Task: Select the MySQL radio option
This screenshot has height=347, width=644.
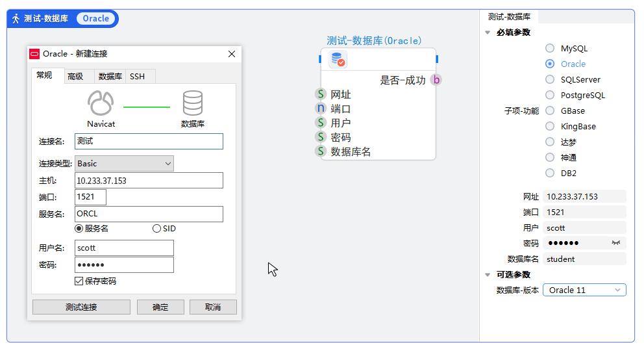Action: [550, 48]
